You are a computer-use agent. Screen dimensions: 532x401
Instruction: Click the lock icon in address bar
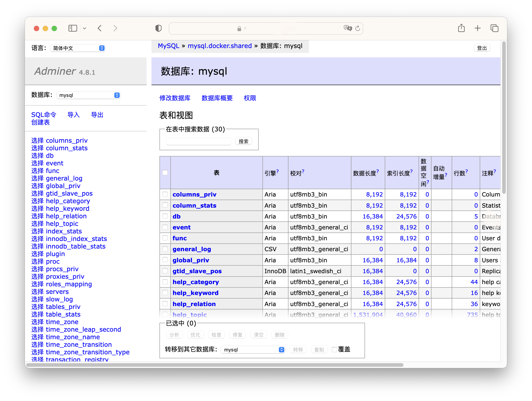tap(239, 29)
